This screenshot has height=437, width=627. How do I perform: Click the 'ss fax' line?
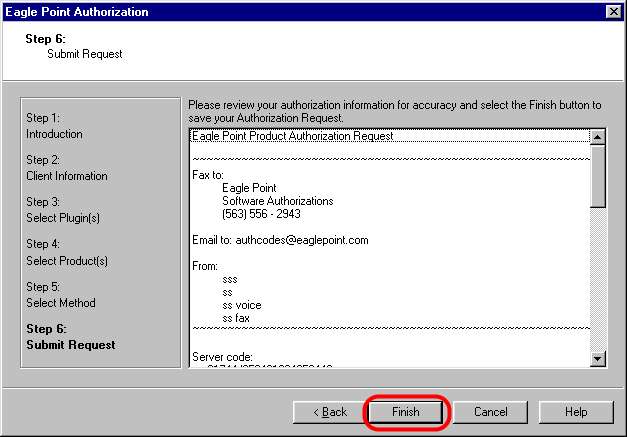pos(236,318)
